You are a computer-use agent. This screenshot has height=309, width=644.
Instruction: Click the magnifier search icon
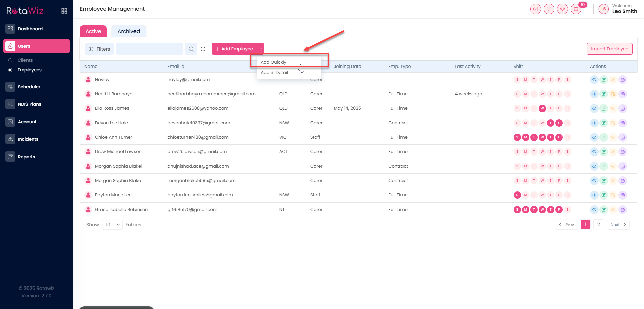pos(191,49)
